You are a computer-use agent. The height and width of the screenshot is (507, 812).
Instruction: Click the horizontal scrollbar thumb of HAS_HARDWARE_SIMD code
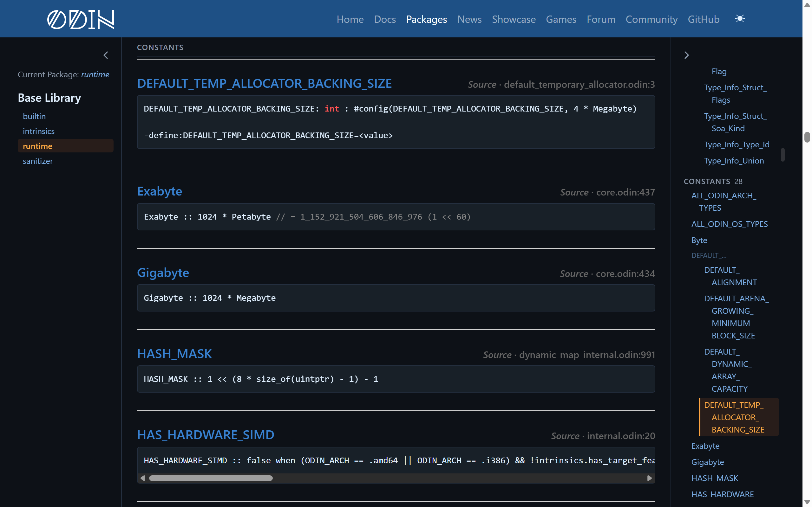point(211,478)
